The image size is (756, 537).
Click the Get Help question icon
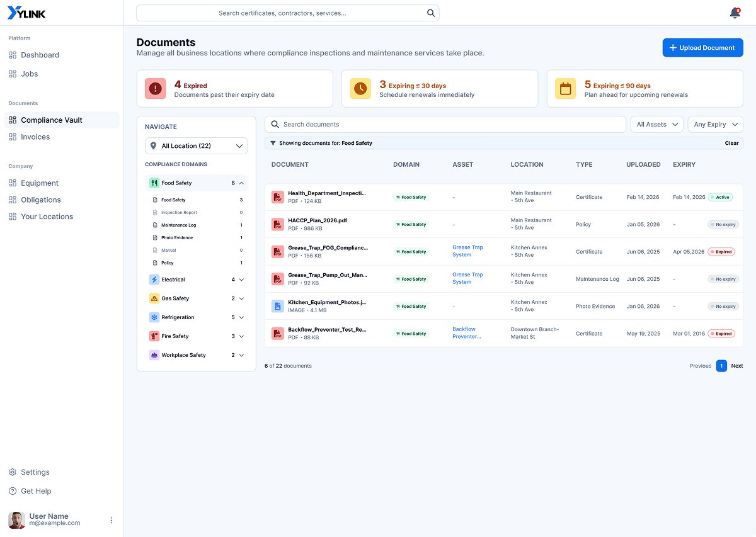coord(13,491)
